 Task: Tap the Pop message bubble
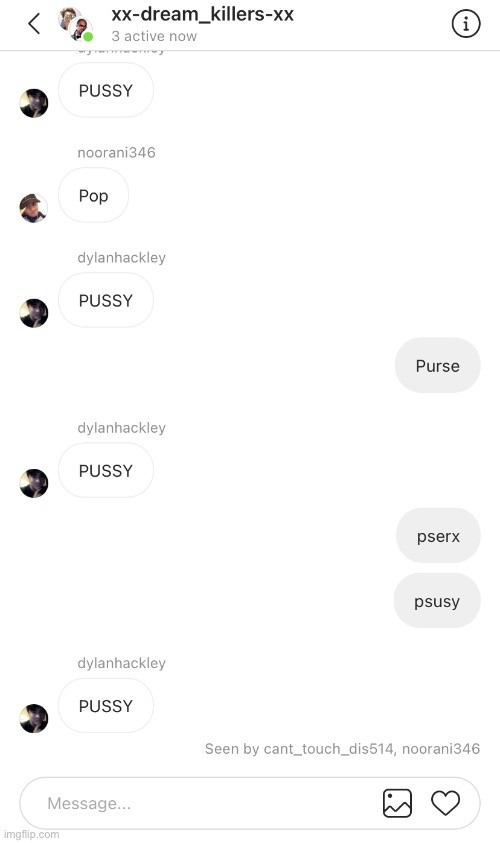tap(94, 195)
